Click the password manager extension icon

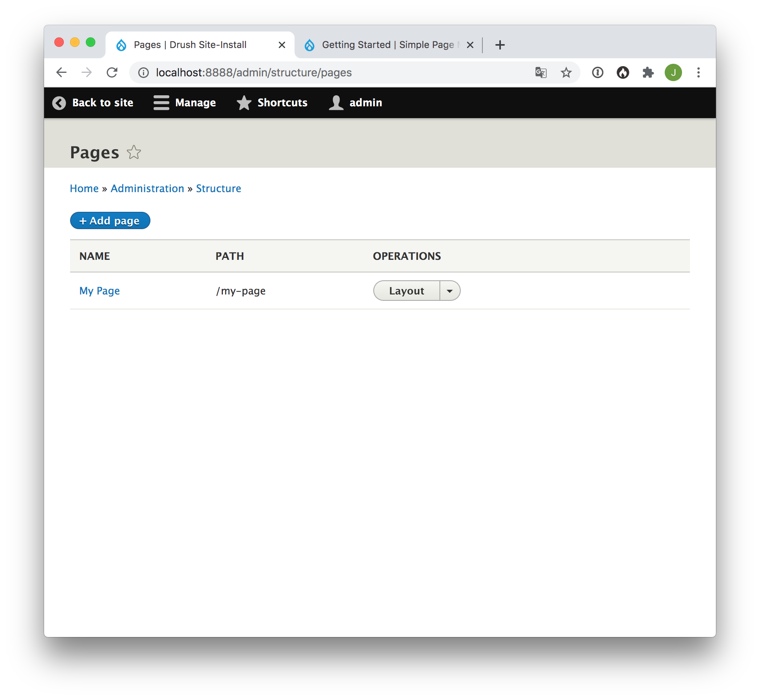(597, 72)
